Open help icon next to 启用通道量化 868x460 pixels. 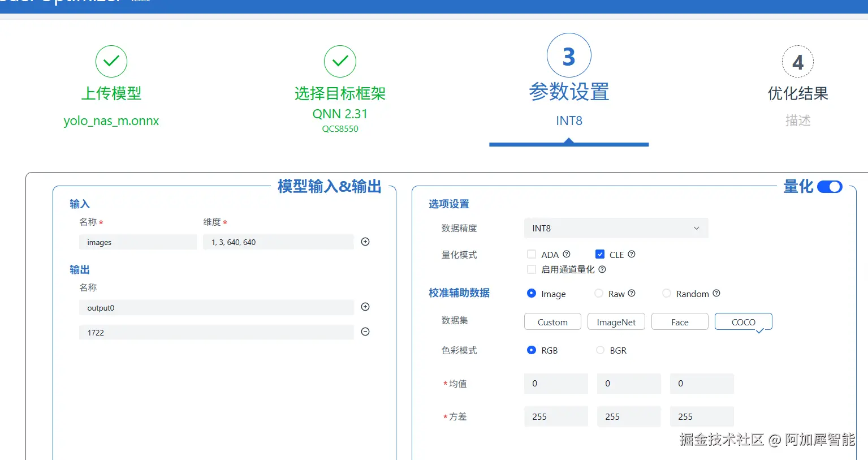(x=602, y=269)
